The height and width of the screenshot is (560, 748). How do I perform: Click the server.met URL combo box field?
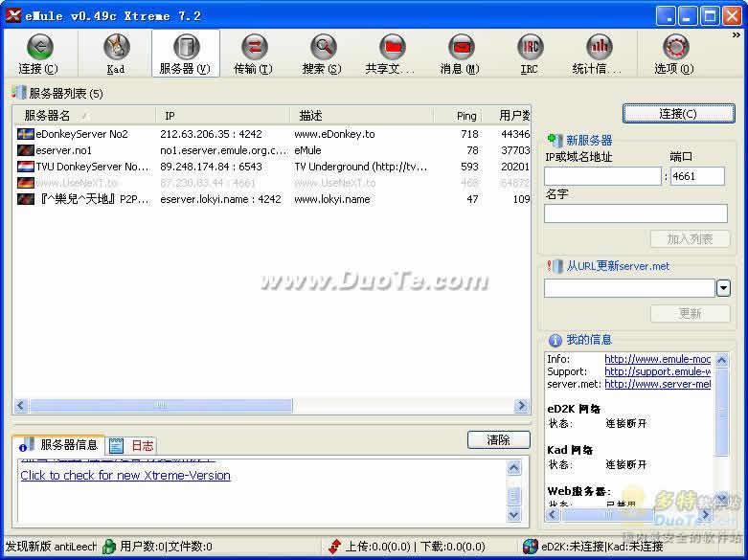pyautogui.click(x=629, y=288)
